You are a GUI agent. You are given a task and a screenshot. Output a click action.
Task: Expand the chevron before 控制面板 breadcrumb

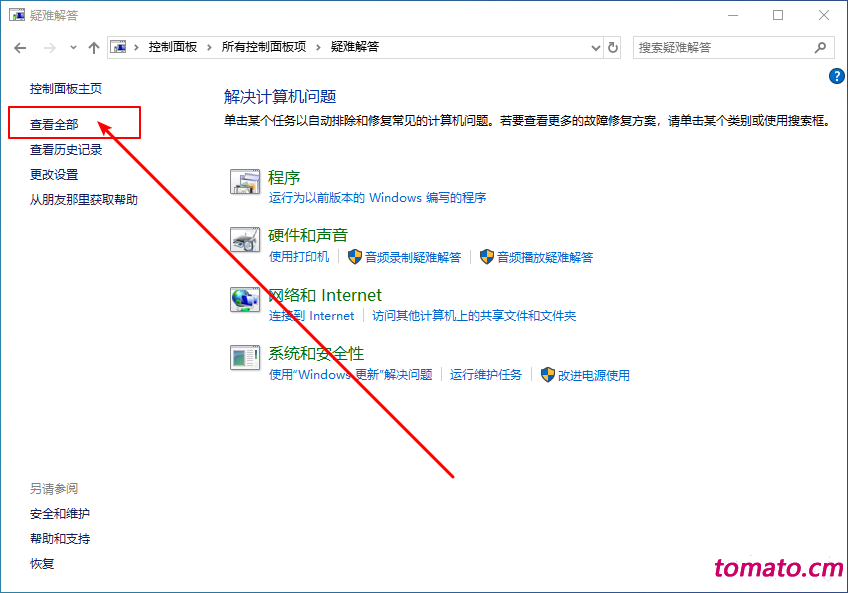pos(136,48)
